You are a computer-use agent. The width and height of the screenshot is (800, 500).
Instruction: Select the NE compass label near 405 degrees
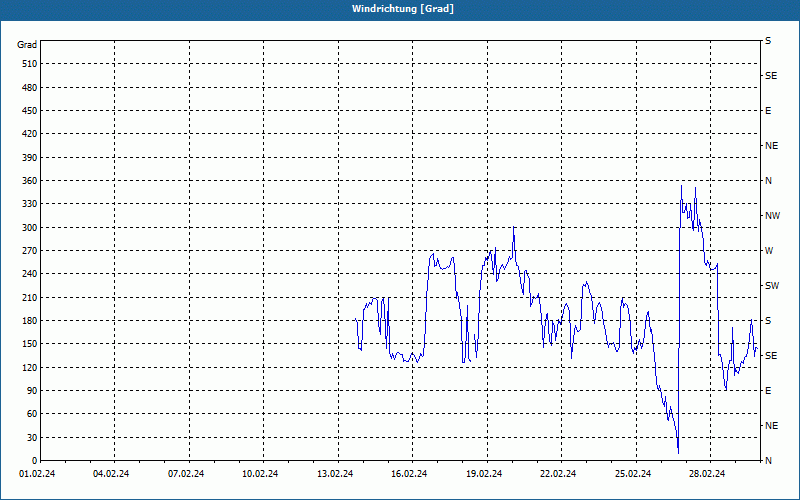point(771,146)
